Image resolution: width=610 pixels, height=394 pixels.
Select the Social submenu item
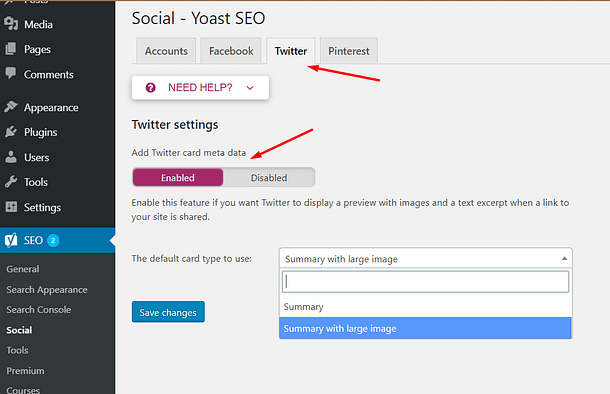[19, 330]
